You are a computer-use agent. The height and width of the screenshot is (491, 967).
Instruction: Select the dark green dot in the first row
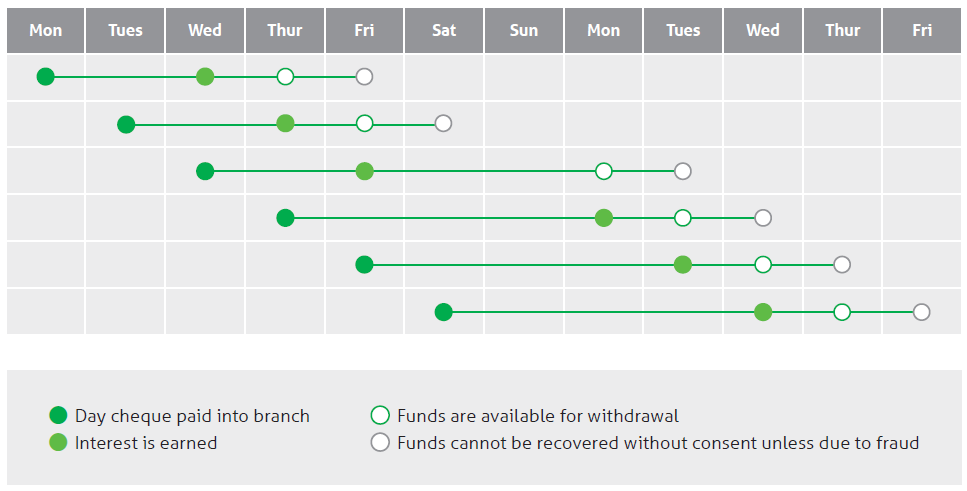45,76
